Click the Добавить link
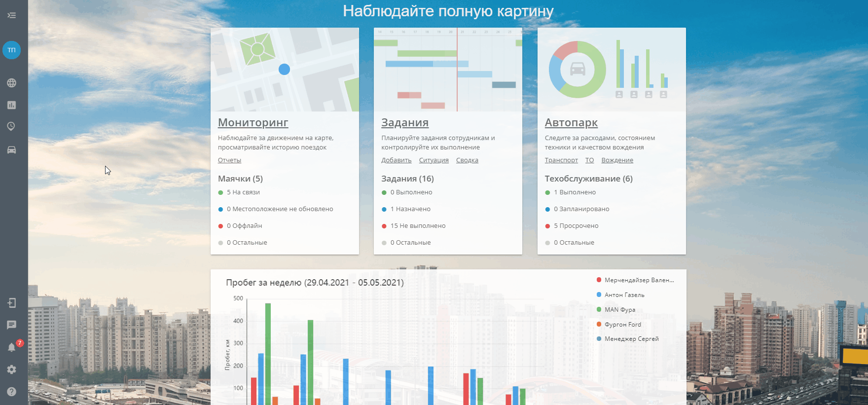The height and width of the screenshot is (405, 868). 396,160
